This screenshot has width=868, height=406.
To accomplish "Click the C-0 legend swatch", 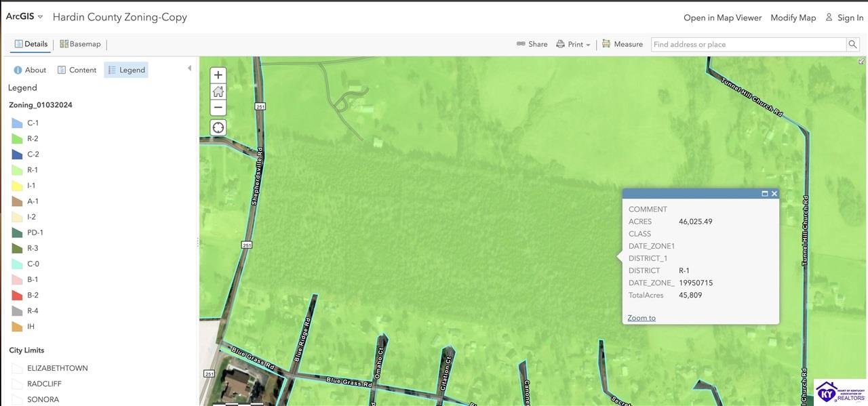I will (x=18, y=264).
